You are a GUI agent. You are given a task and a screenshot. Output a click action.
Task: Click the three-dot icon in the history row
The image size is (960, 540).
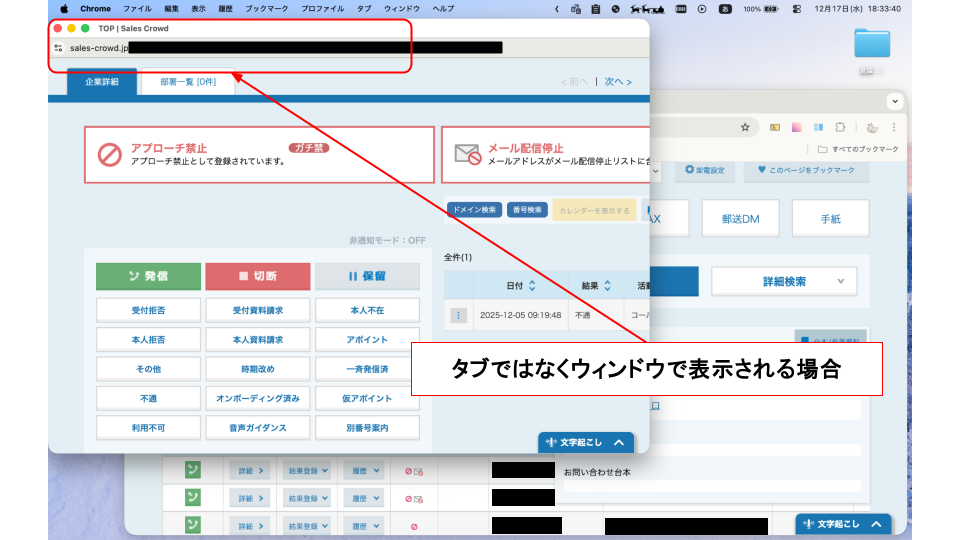tap(459, 315)
